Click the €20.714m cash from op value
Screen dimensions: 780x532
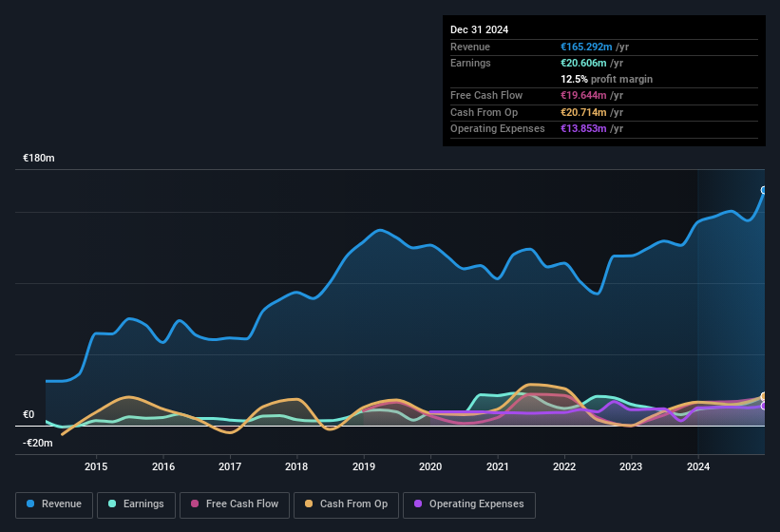point(583,112)
